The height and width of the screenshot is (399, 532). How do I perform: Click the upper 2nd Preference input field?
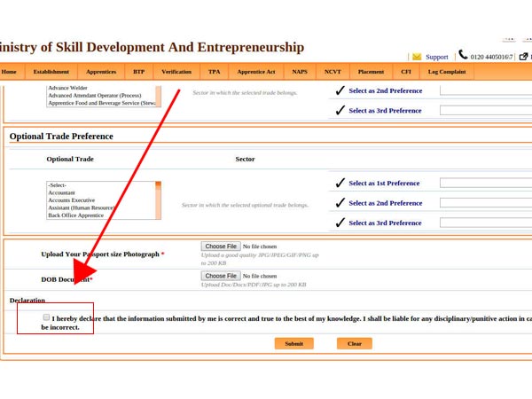tap(486, 90)
